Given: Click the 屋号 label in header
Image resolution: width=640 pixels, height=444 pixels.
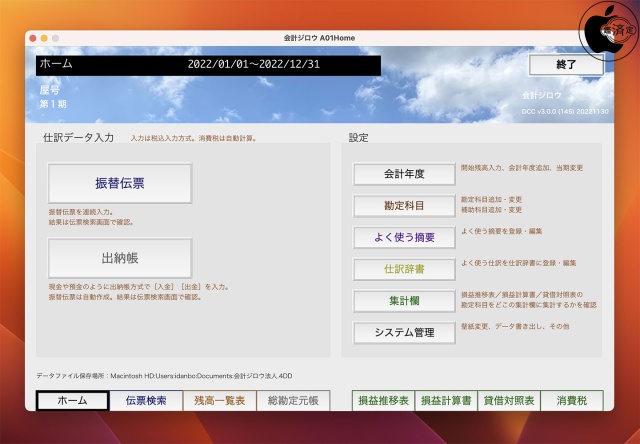Looking at the screenshot, I should [x=49, y=90].
